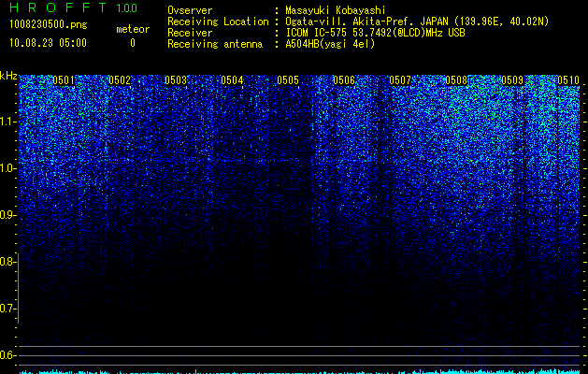The image size is (588, 374).
Task: Click the HROFFT 1.0.0 title text
Action: point(74,7)
